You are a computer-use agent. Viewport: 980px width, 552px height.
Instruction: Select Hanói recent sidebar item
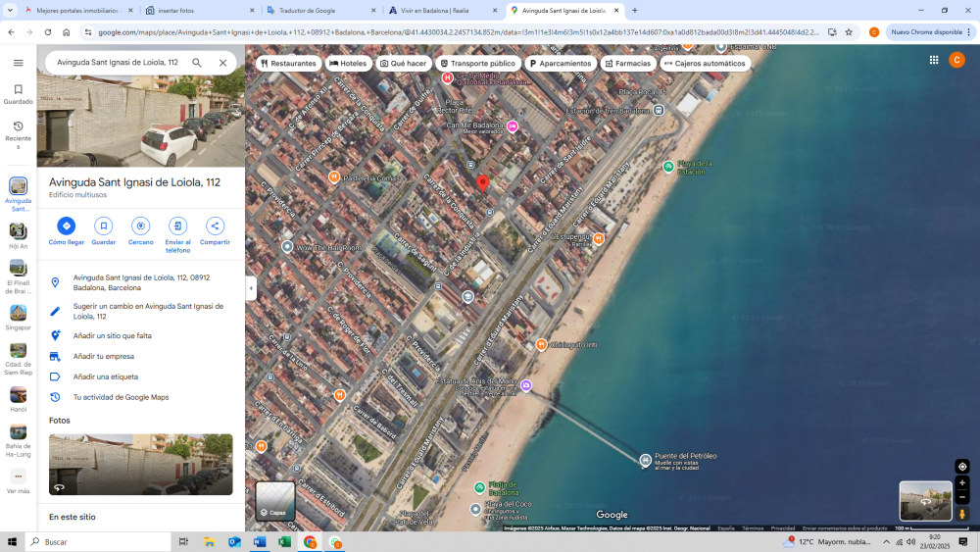[x=18, y=399]
